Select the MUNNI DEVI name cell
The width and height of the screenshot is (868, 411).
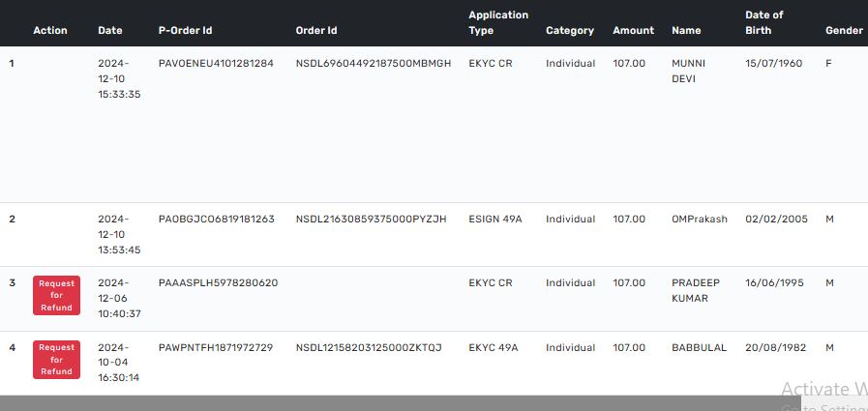pos(689,72)
